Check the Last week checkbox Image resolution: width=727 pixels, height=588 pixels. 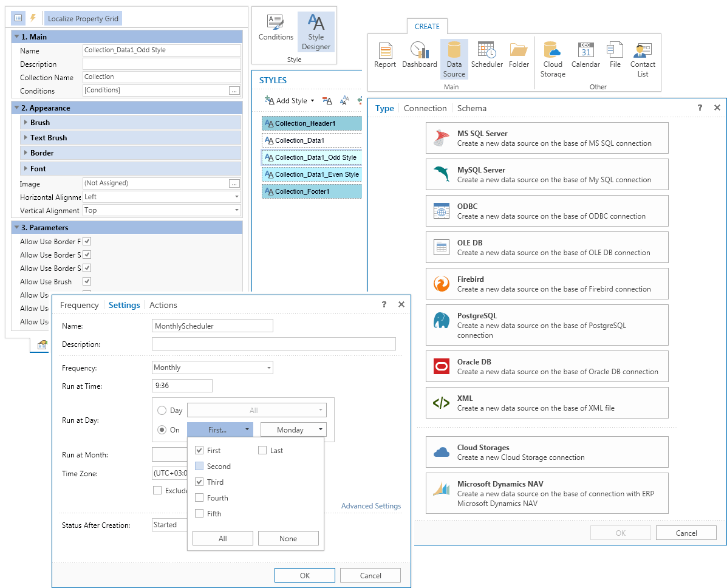click(x=262, y=450)
